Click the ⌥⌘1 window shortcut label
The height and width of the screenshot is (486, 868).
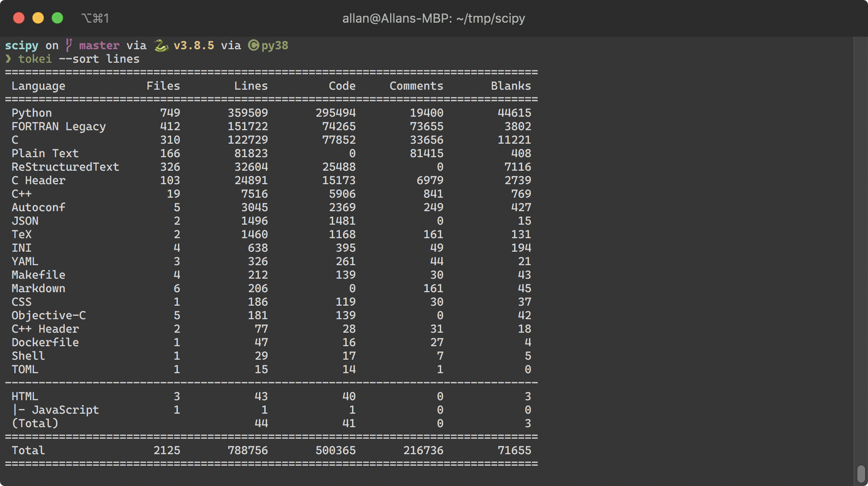point(95,18)
